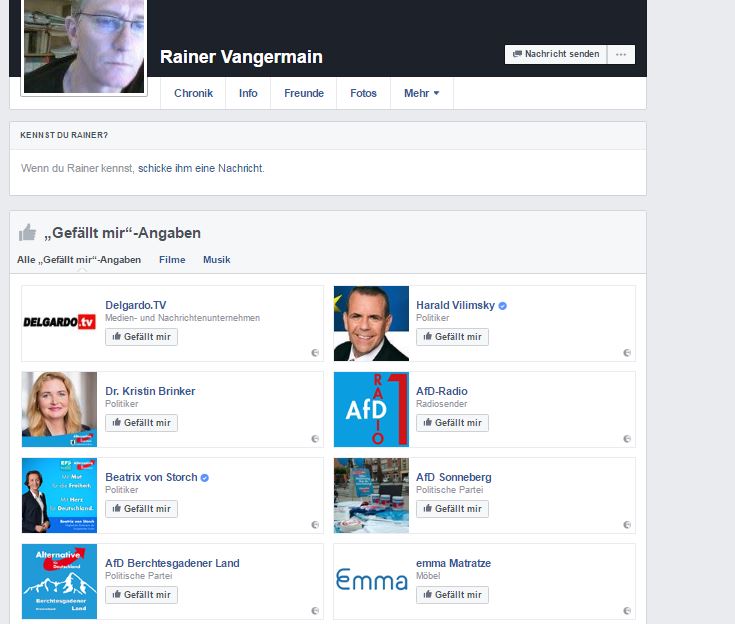Click globe icon on emma Matratze card
Viewport: 735px width, 624px height.
pyautogui.click(x=627, y=610)
